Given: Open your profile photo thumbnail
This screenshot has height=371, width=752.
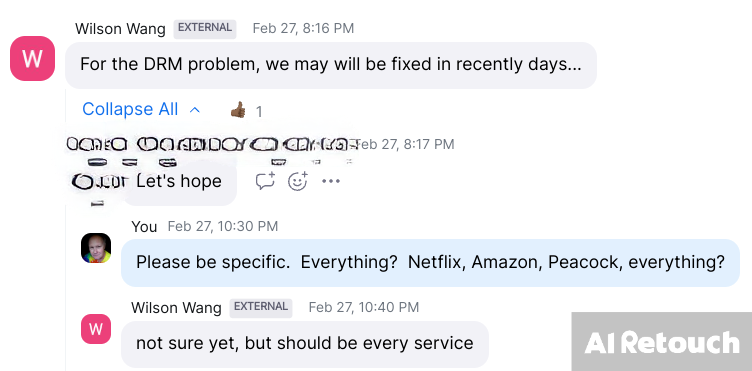Looking at the screenshot, I should (x=96, y=248).
